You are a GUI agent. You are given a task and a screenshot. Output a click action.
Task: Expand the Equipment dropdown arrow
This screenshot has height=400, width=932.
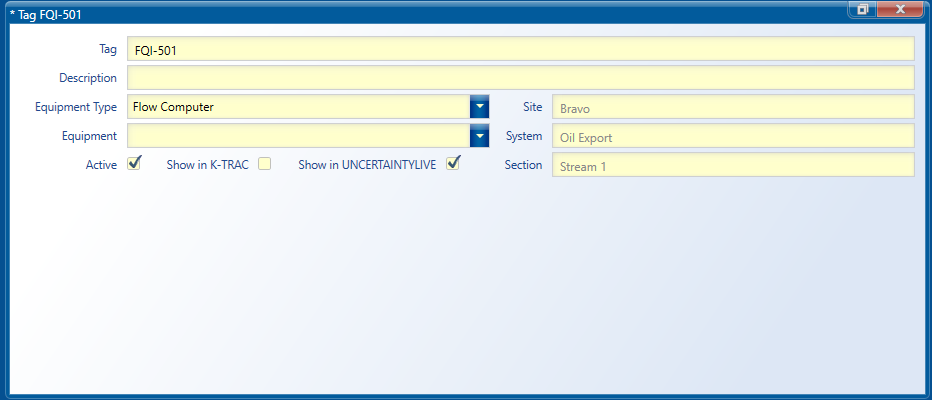click(x=480, y=136)
